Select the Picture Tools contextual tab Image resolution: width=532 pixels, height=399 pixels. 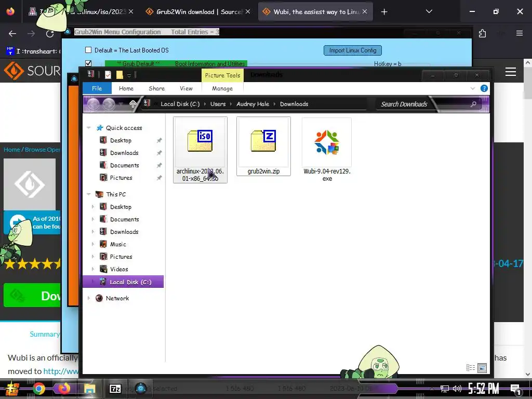(222, 75)
